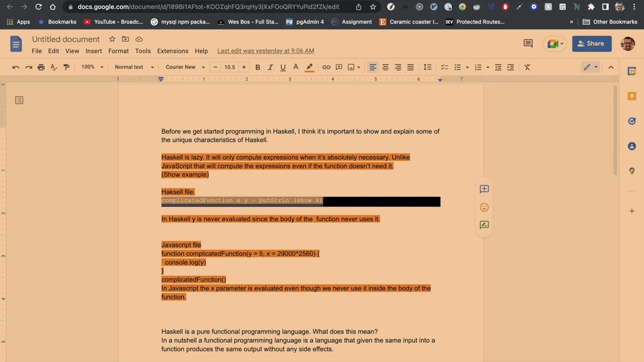This screenshot has width=644, height=362.
Task: Open the Extensions menu
Action: tap(173, 51)
